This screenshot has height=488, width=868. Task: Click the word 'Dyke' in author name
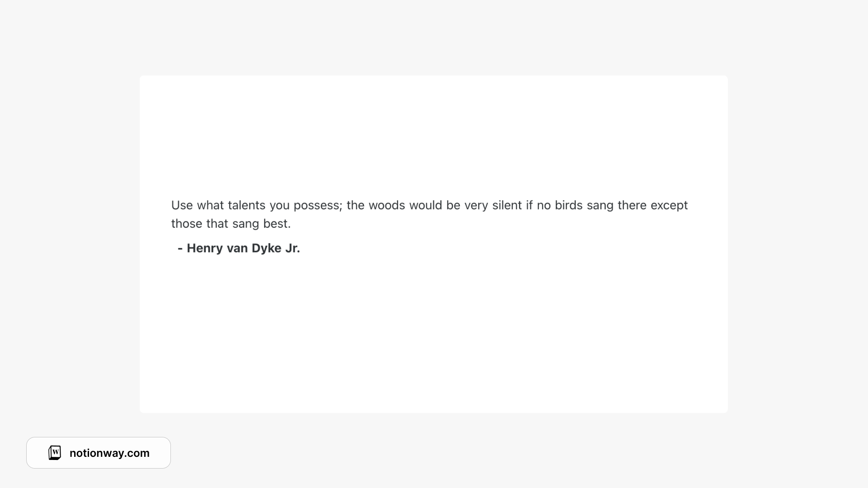[266, 248]
